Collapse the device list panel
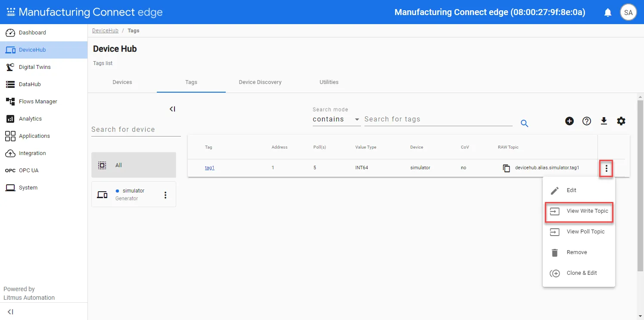The height and width of the screenshot is (320, 644). pos(172,109)
